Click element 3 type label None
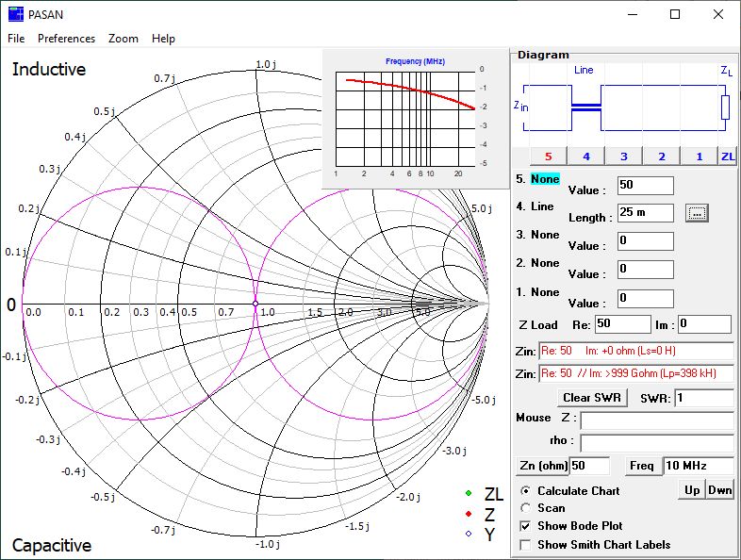Screen dimensions: 741x560 [x=545, y=235]
